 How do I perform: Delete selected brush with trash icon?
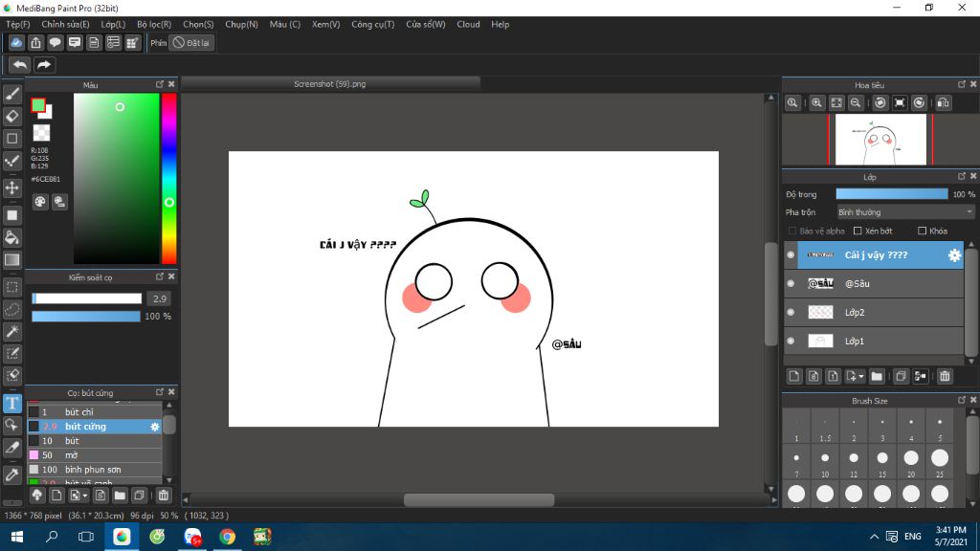(x=163, y=496)
